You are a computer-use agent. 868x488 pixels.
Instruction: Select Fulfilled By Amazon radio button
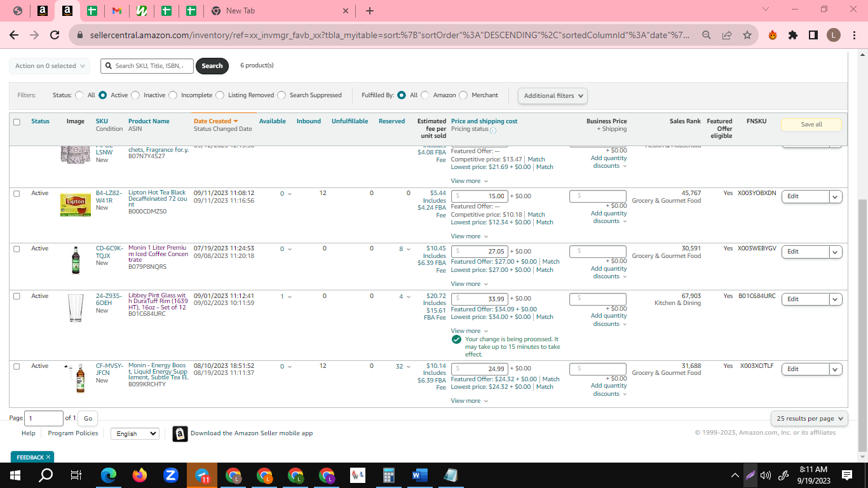coord(425,95)
